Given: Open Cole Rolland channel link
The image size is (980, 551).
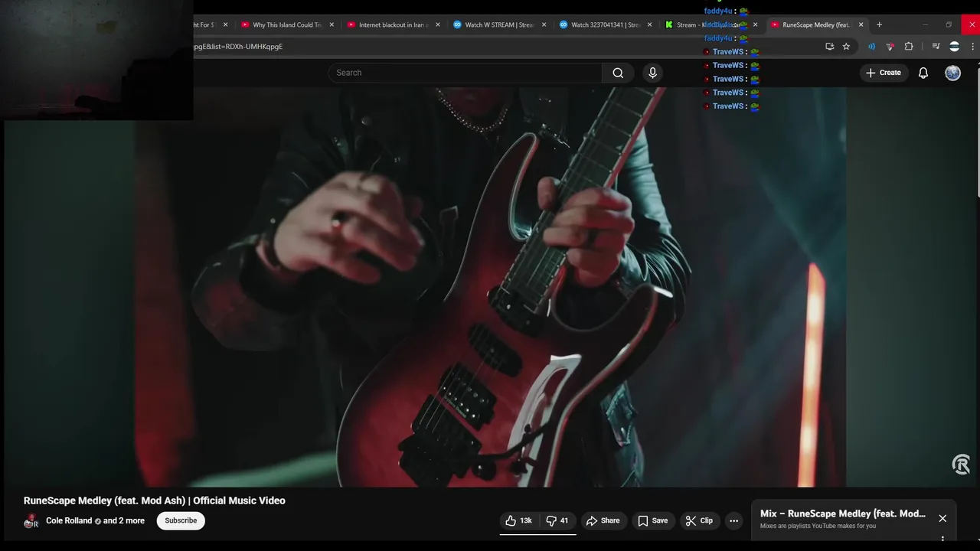Looking at the screenshot, I should click(x=69, y=520).
